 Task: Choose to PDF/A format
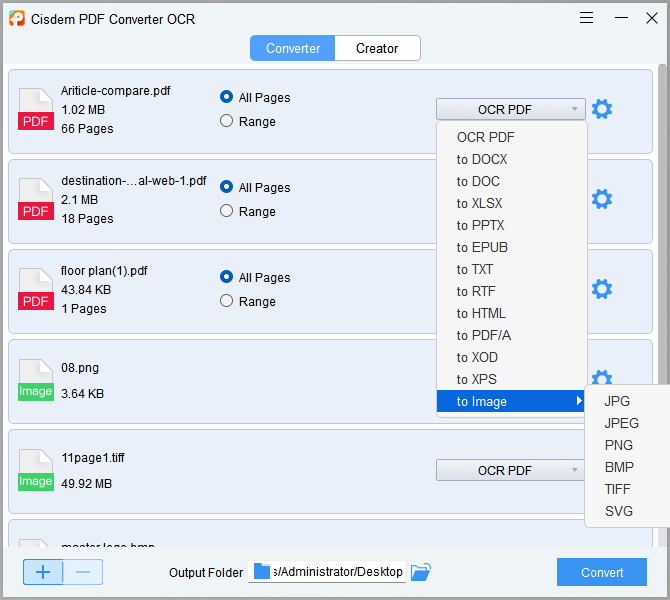(x=511, y=335)
